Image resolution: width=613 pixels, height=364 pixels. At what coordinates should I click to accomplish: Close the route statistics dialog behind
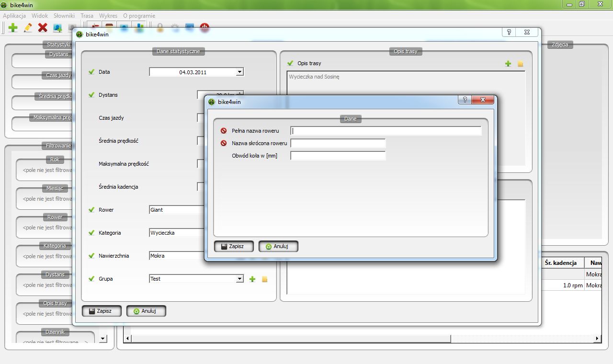527,32
